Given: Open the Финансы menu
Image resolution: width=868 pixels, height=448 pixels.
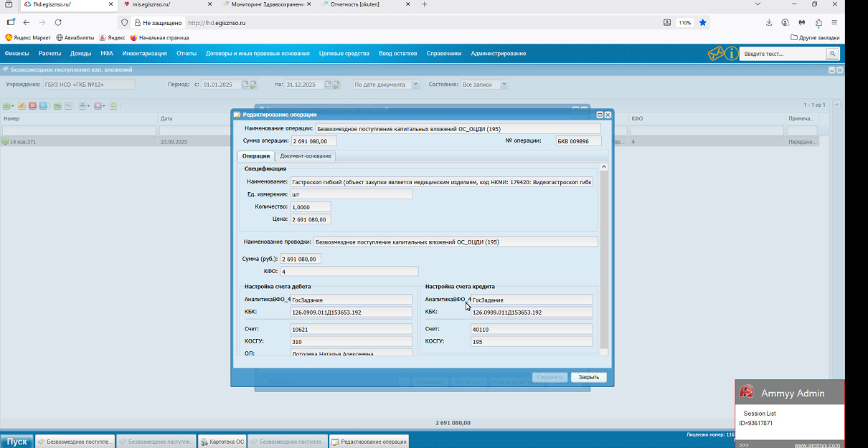Looking at the screenshot, I should click(17, 54).
